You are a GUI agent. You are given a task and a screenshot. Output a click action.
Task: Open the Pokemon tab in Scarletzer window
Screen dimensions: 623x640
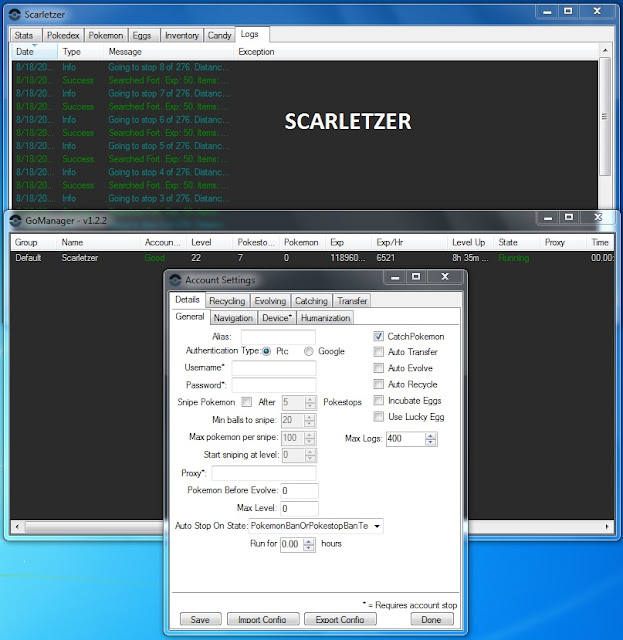106,36
